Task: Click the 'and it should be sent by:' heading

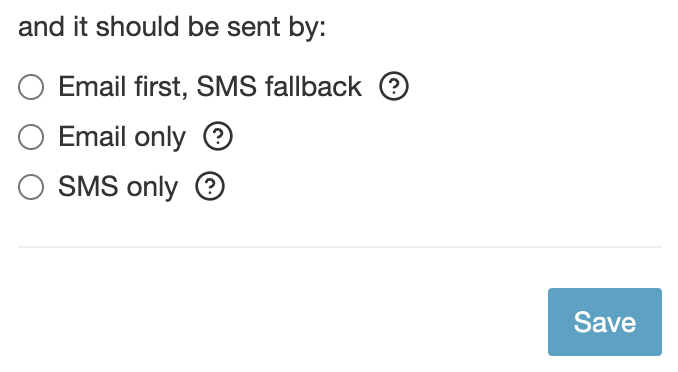Action: 172,27
